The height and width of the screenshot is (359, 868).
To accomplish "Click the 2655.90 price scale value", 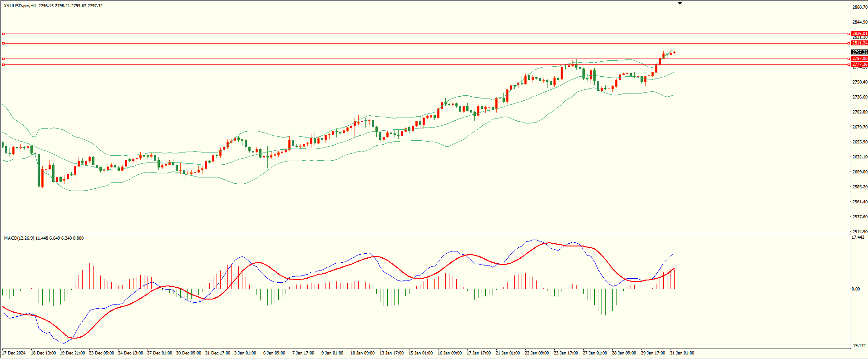I will [x=860, y=142].
